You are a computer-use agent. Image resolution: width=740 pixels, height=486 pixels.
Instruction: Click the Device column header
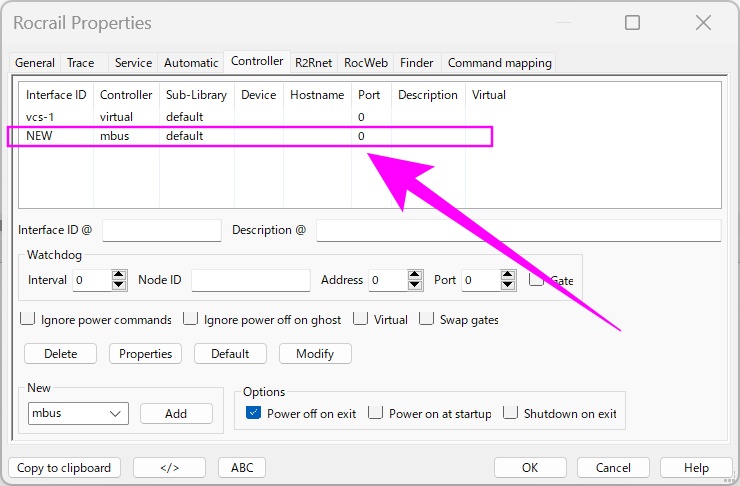point(259,95)
